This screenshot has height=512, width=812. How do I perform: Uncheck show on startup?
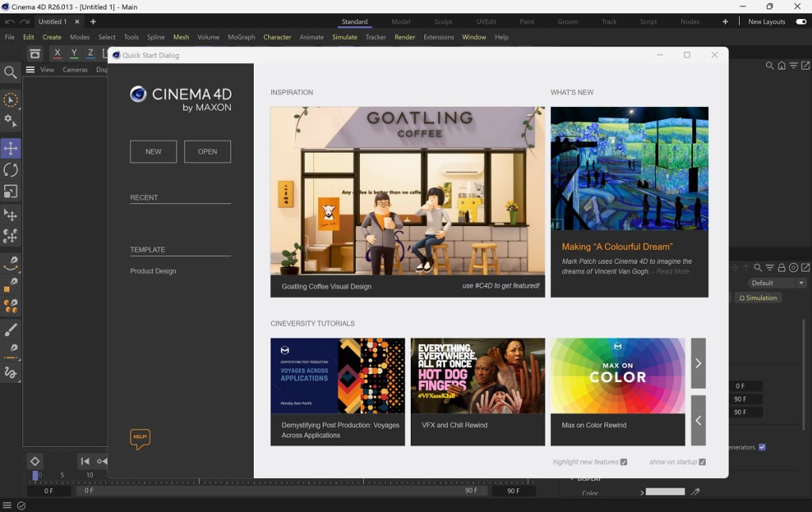pos(703,462)
